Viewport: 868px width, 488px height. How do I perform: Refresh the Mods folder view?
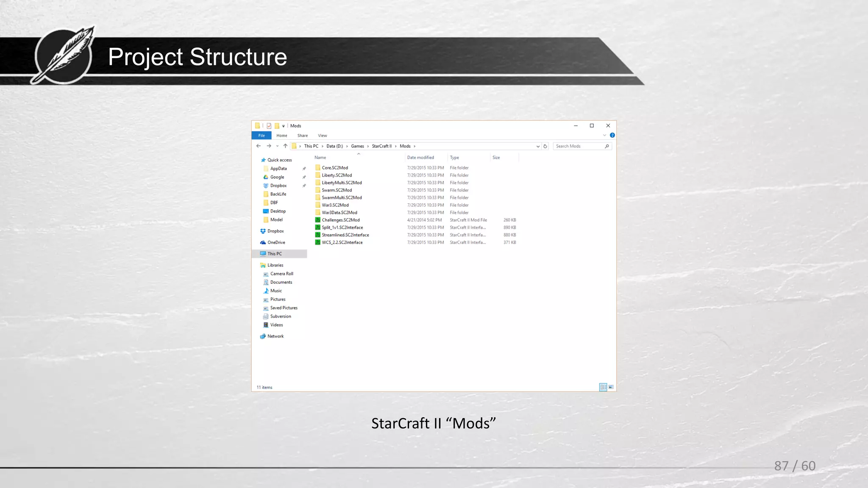(x=545, y=146)
